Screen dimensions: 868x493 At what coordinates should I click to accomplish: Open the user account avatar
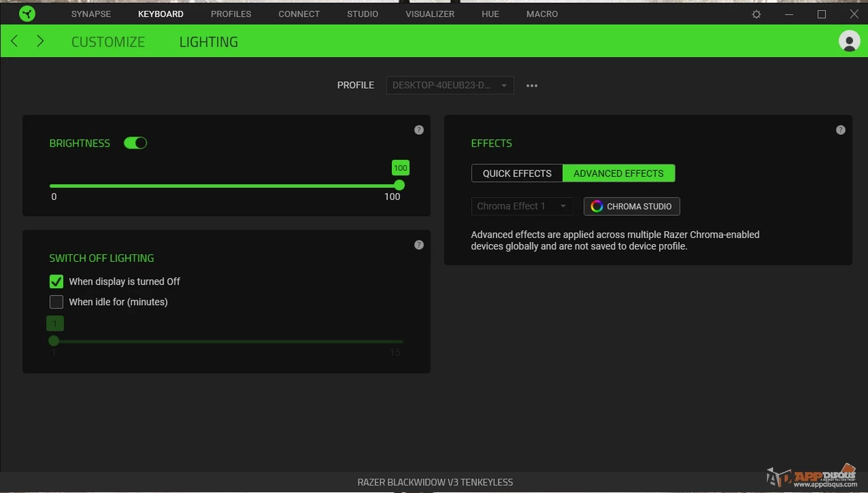850,41
